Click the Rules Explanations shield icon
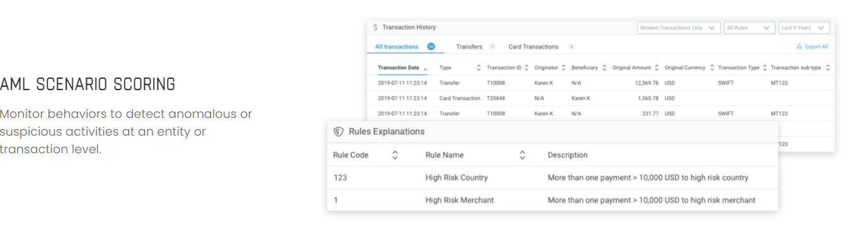868x227 pixels. tap(338, 132)
